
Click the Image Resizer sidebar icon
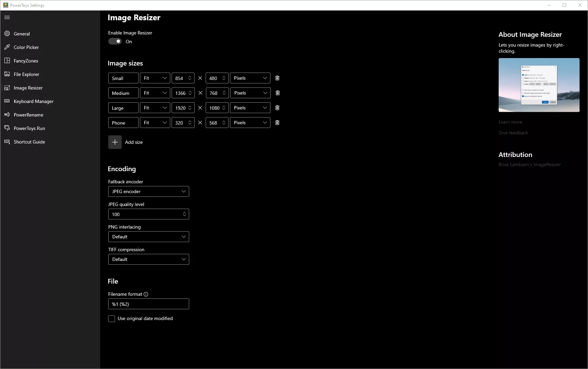7,87
